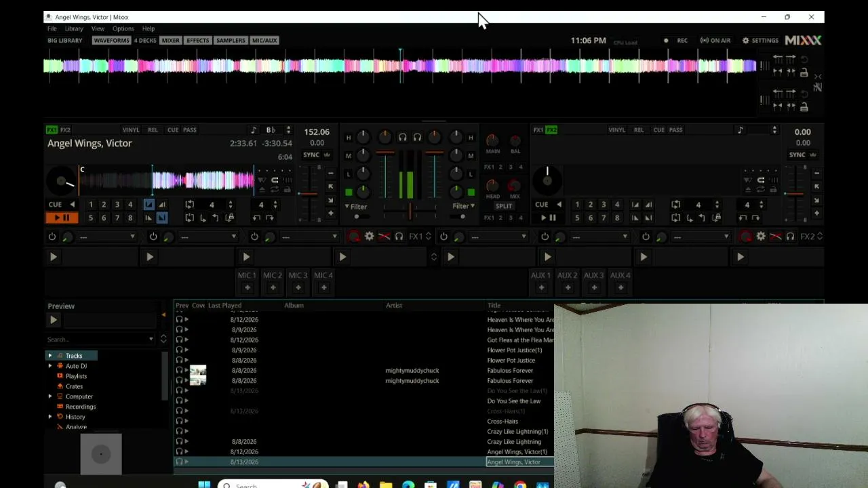Click the first sampler play button
This screenshot has width=868, height=488.
click(53, 257)
